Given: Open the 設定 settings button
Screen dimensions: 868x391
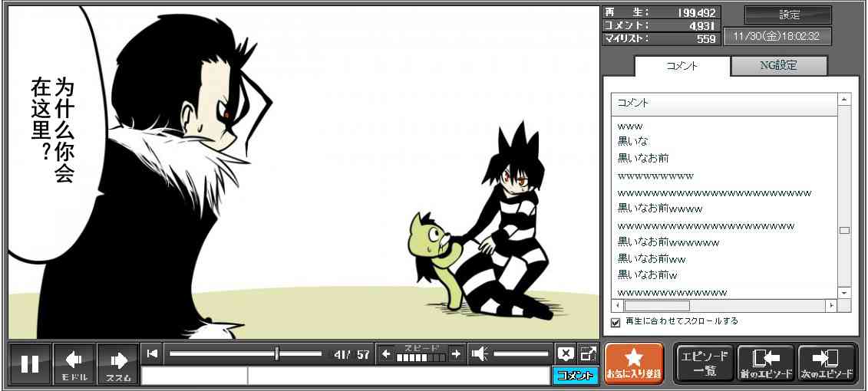Looking at the screenshot, I should [x=788, y=15].
